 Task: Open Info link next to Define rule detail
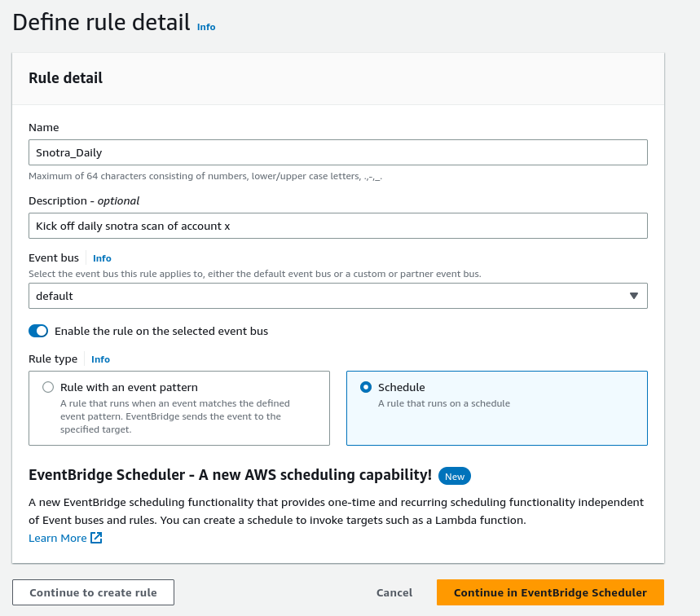(x=206, y=27)
